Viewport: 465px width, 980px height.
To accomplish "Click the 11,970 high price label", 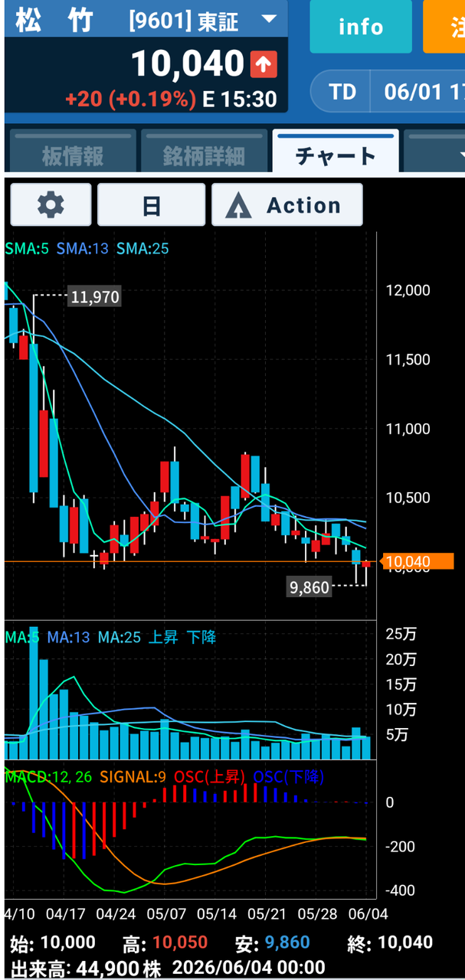I will [x=95, y=296].
